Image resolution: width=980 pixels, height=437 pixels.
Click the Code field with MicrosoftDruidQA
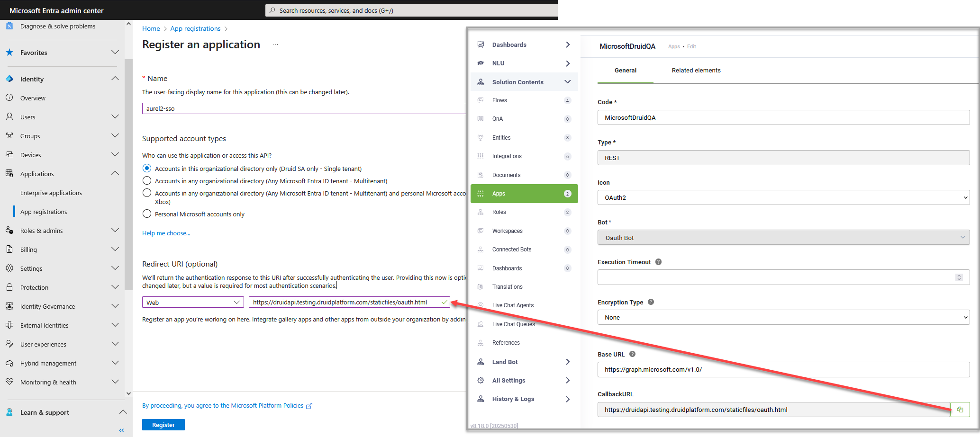(783, 117)
